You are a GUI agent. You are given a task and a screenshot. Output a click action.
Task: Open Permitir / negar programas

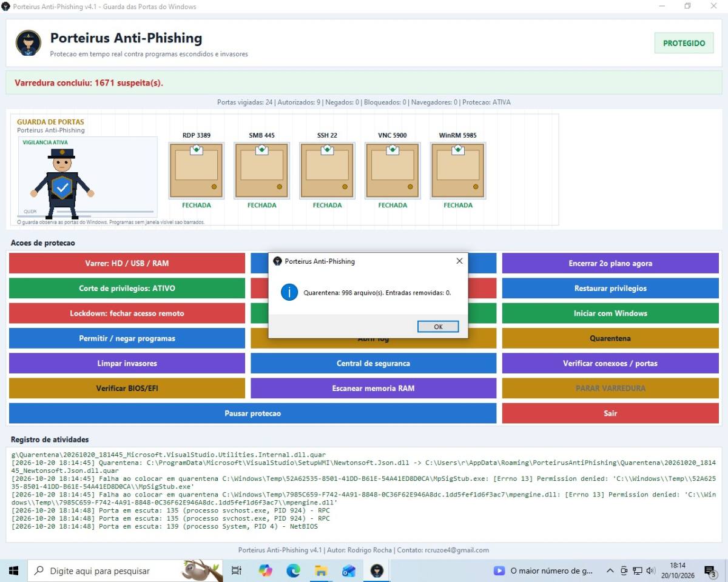(127, 338)
